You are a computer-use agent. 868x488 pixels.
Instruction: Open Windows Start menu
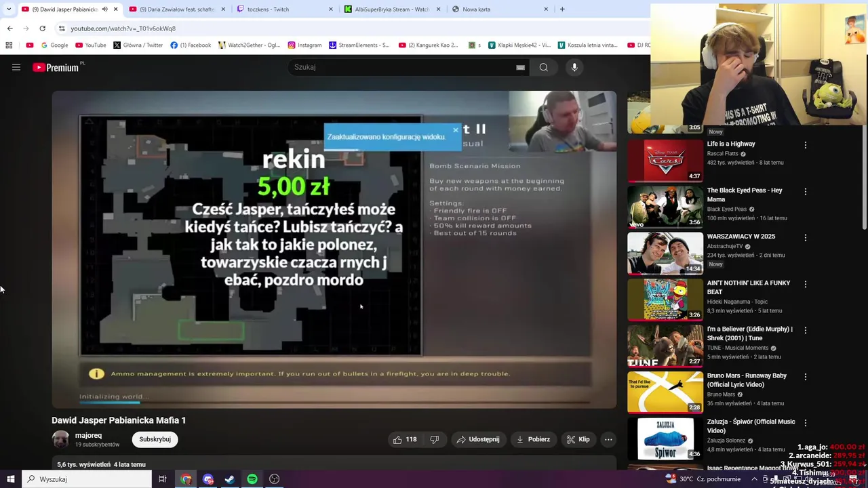(11, 479)
